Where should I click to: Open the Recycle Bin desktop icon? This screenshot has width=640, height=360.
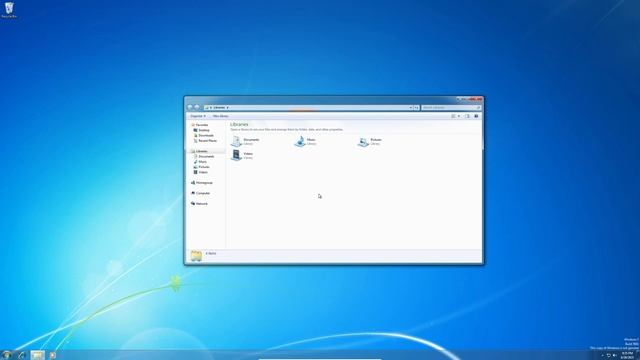coord(9,10)
